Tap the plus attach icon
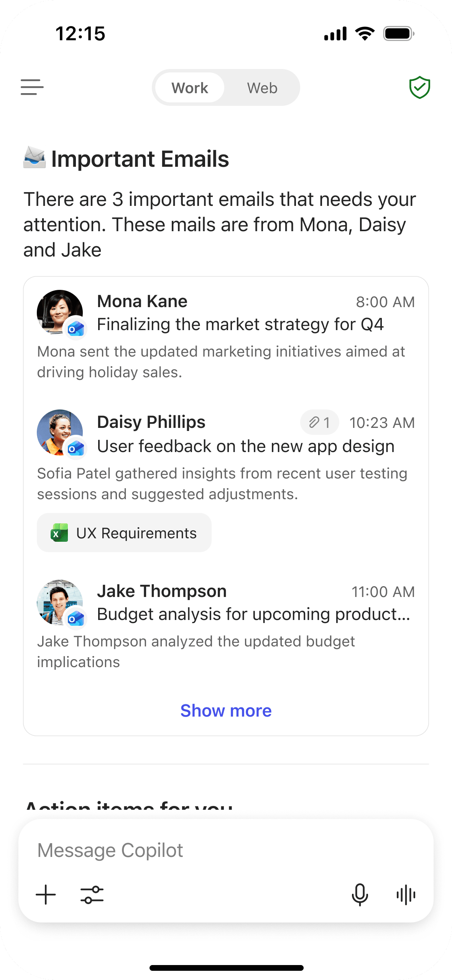This screenshot has width=452, height=980. tap(46, 894)
